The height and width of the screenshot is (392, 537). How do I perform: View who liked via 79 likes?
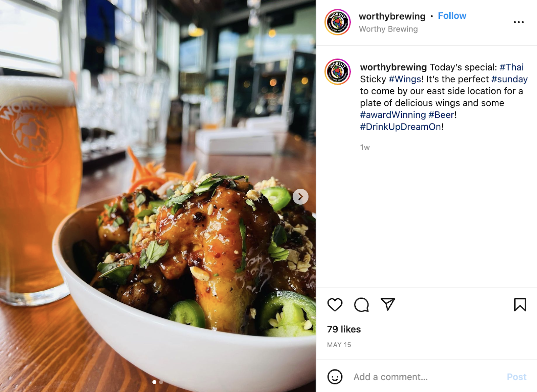[344, 329]
